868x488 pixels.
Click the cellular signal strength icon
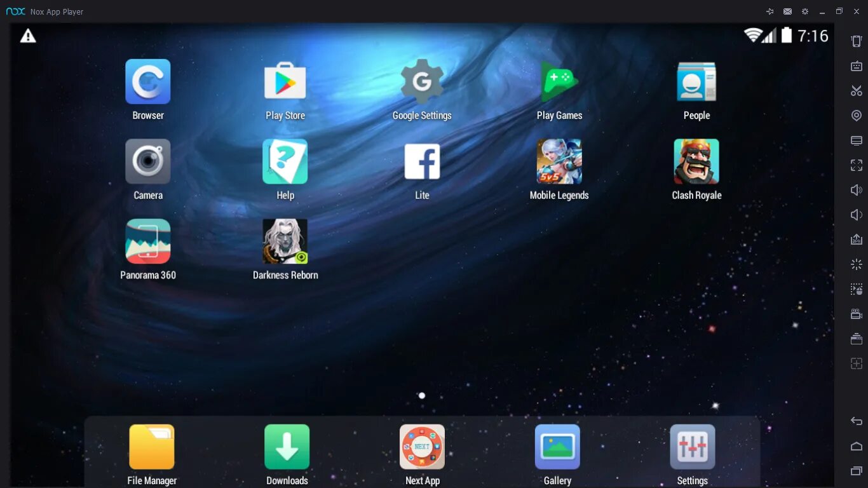[770, 36]
